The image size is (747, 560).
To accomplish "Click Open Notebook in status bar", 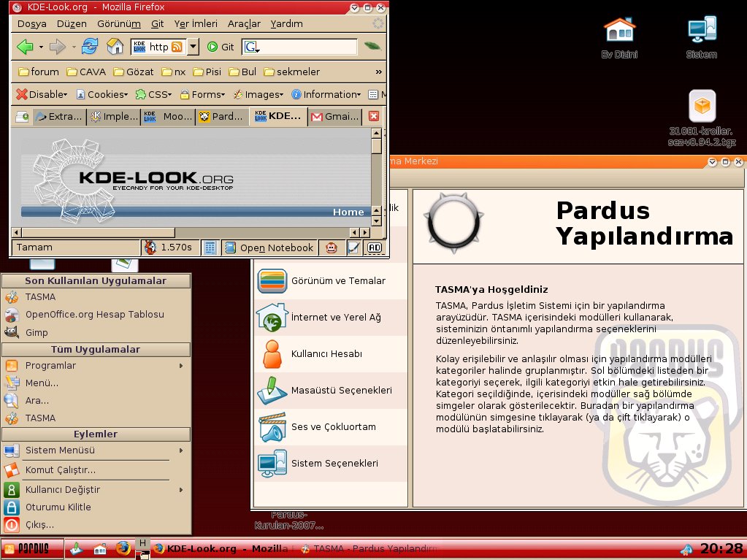I will [270, 248].
